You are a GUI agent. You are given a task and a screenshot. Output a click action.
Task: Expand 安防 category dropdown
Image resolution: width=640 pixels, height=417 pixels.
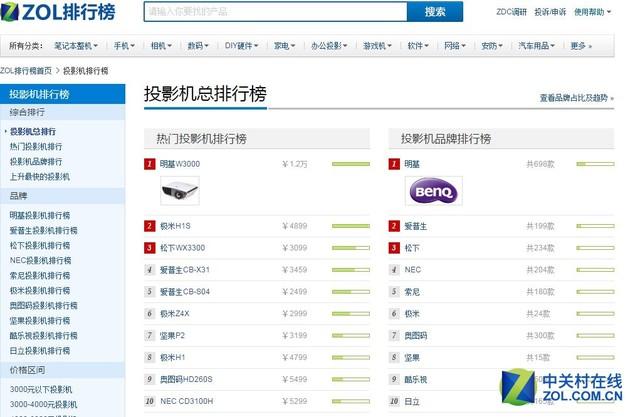(491, 46)
